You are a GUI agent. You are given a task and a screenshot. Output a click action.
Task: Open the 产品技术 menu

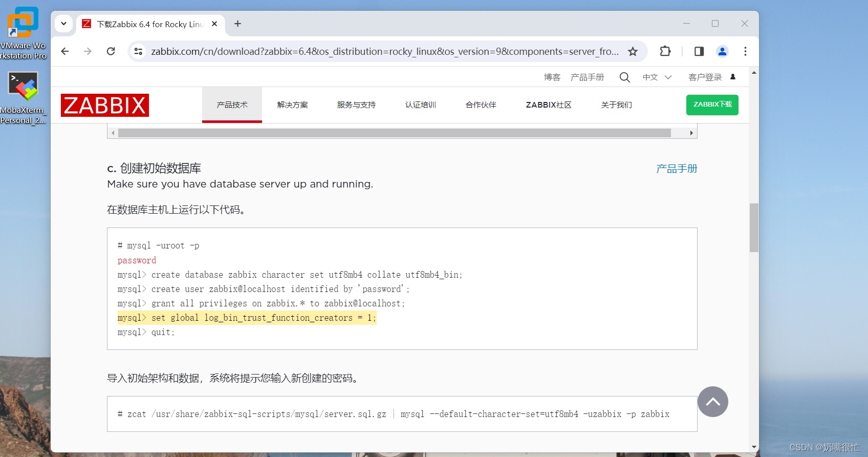click(232, 105)
